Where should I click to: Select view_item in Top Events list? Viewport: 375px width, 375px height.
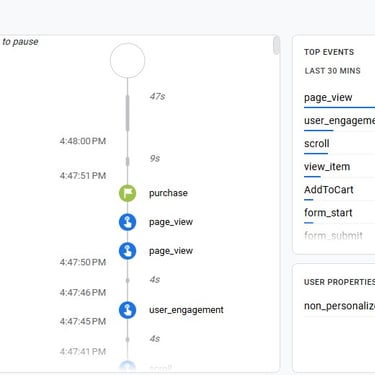[x=327, y=167]
